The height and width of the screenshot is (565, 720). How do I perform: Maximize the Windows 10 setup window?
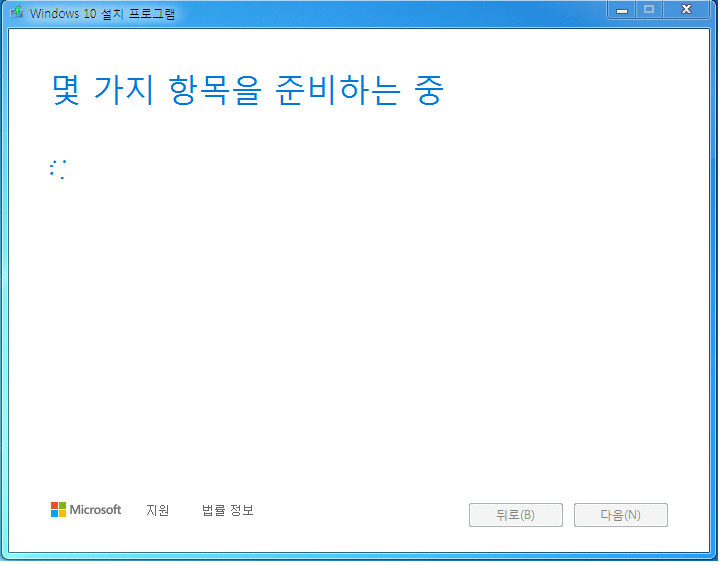pos(650,10)
